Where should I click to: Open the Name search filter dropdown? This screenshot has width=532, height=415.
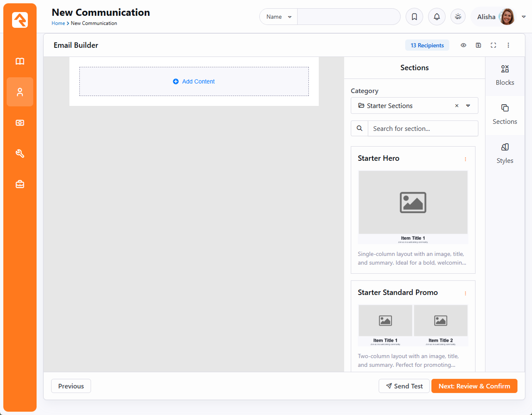[x=278, y=17]
